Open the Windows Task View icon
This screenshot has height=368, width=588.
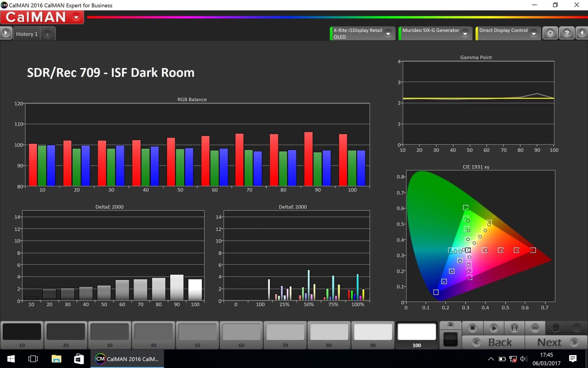tap(33, 359)
